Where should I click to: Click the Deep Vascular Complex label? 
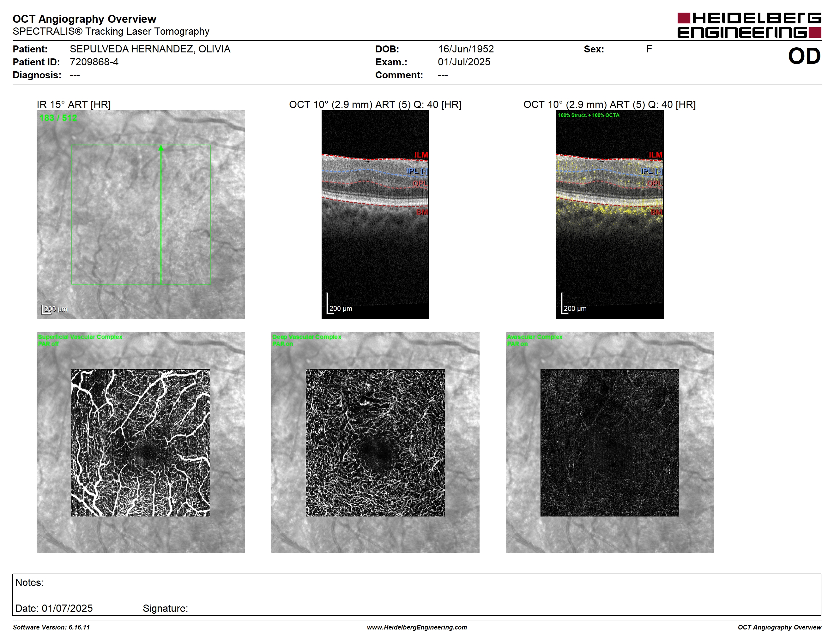point(307,337)
